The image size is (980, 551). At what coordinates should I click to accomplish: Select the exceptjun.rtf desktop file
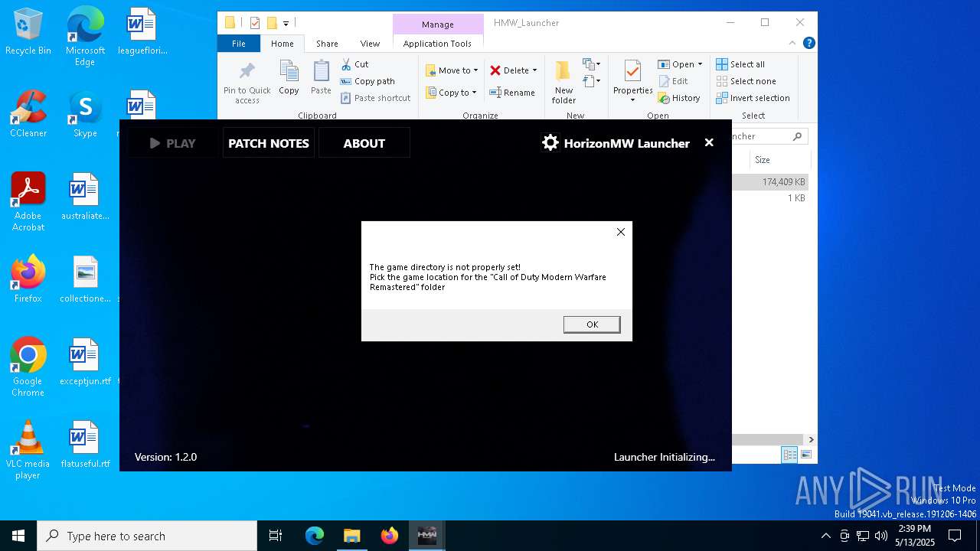pos(85,362)
